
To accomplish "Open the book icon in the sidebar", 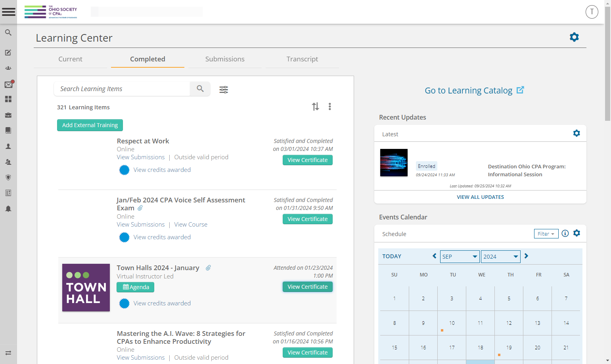I will tap(8, 130).
